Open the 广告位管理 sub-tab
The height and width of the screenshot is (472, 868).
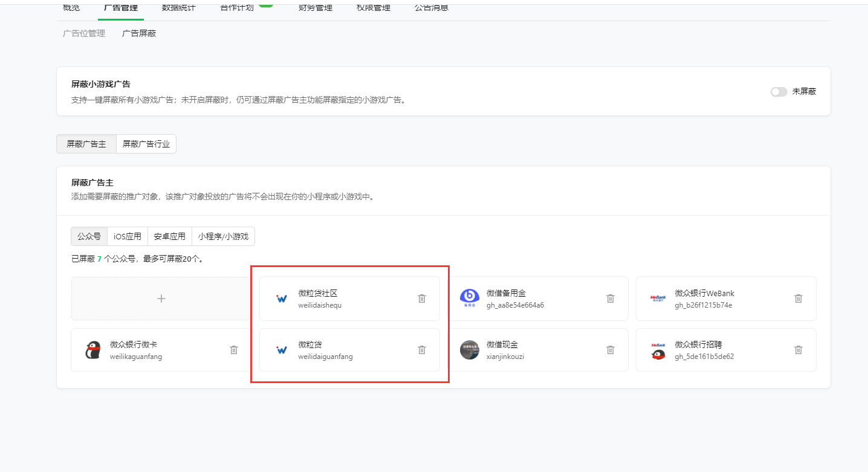point(84,33)
